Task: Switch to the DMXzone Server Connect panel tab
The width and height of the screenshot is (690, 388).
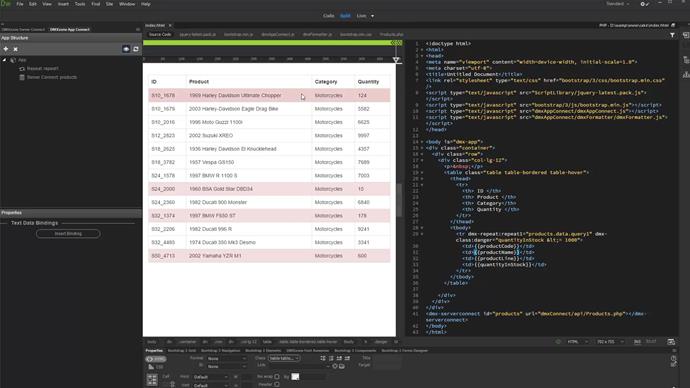Action: [23, 29]
